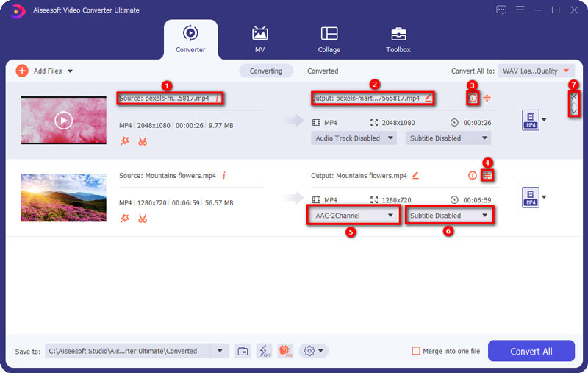Screen dimensions: 588x373
Task: Select output resolution 1280x720 text
Action: [396, 200]
